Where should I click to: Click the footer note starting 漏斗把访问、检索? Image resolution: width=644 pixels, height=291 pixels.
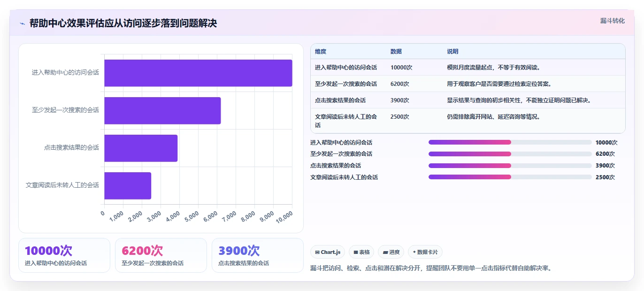431,268
